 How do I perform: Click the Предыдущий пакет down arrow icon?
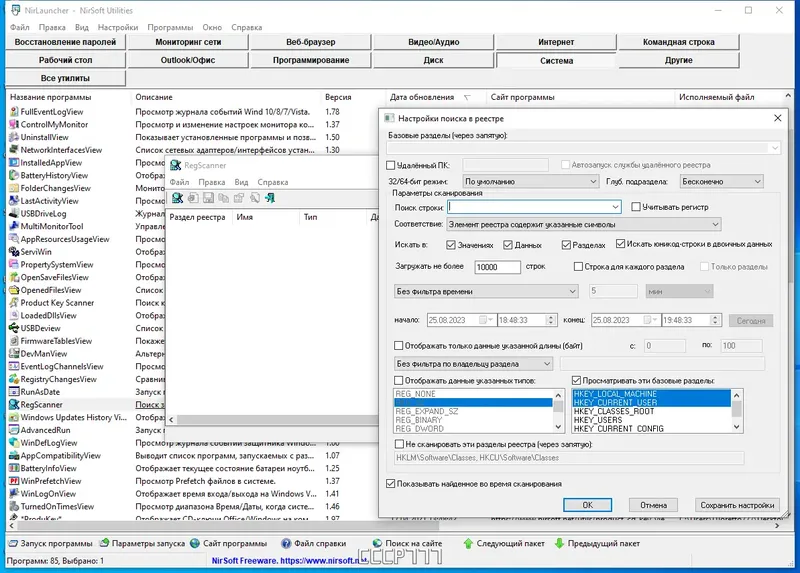point(559,543)
